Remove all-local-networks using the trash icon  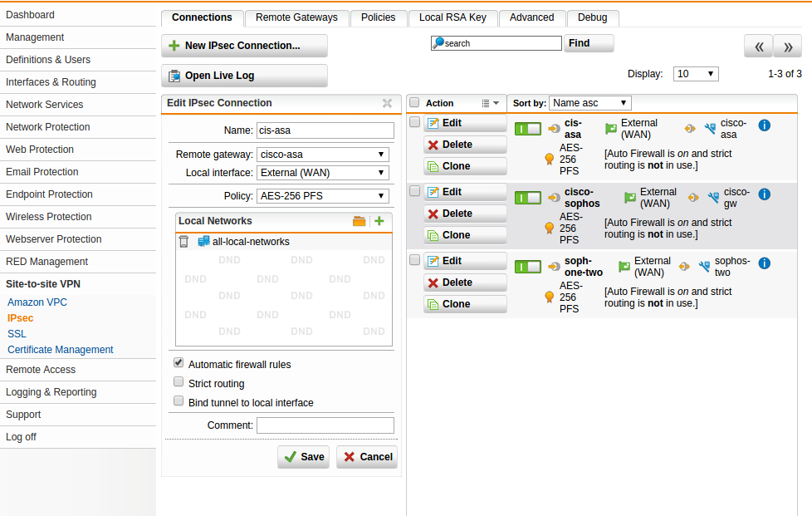click(184, 242)
